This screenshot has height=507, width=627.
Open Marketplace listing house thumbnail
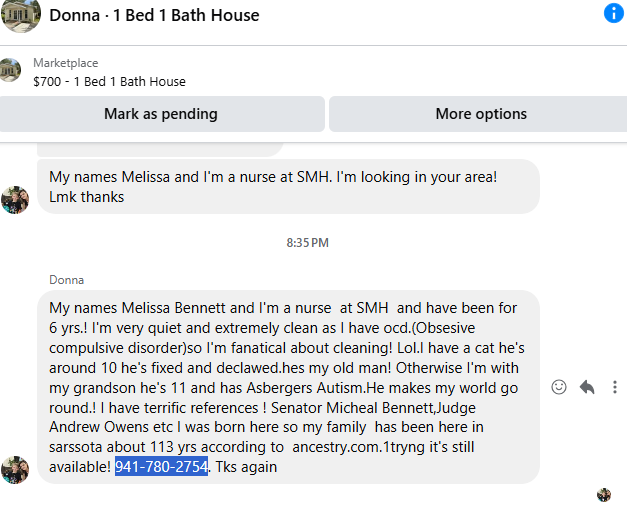tap(10, 70)
